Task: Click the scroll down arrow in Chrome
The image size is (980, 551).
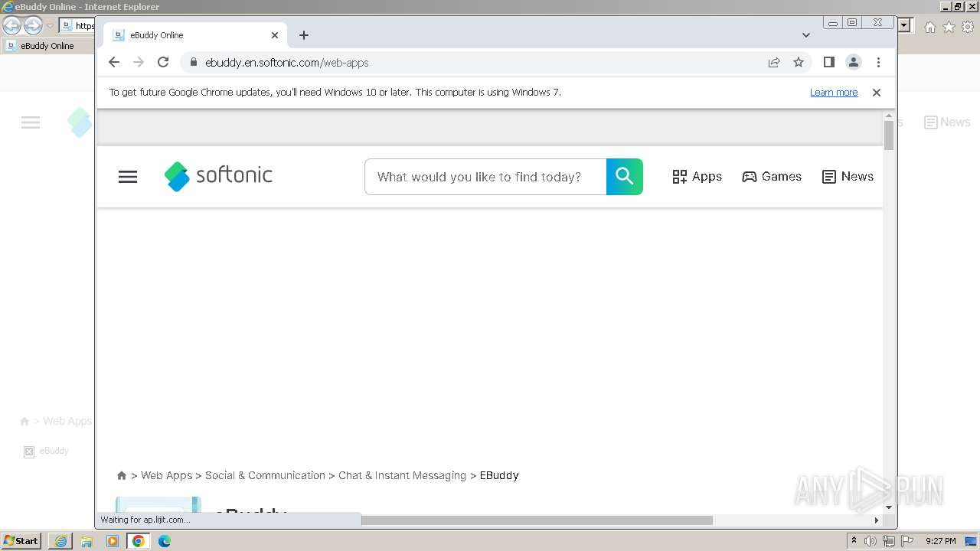Action: pyautogui.click(x=889, y=507)
